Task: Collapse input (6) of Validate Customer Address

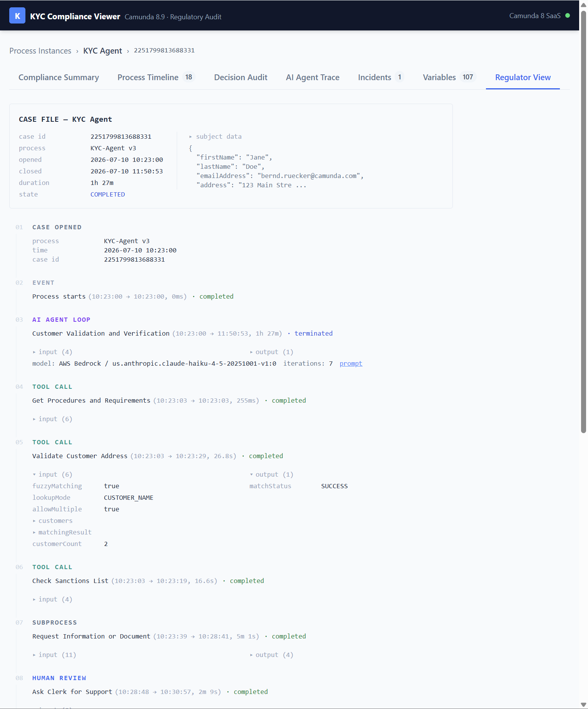Action: pyautogui.click(x=52, y=474)
